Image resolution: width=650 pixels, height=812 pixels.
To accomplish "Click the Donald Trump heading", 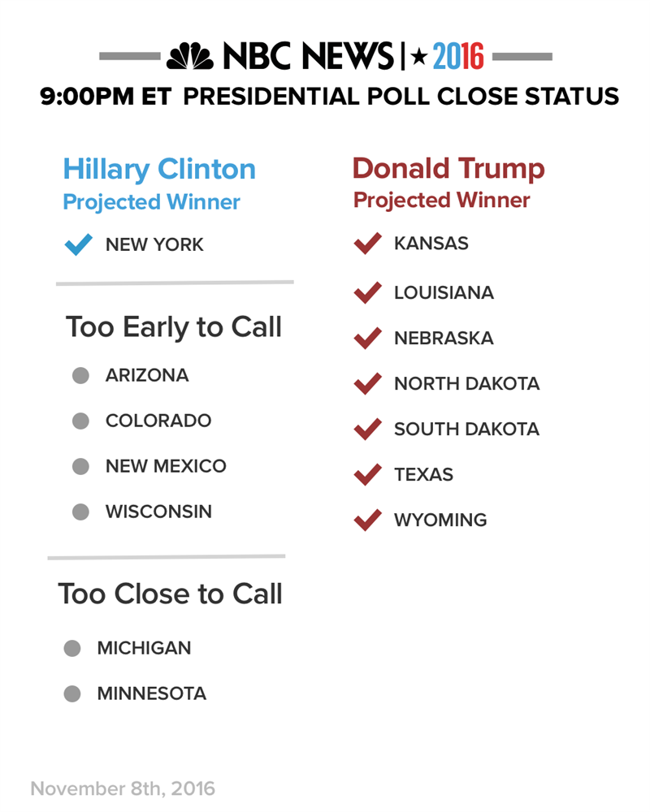I will coord(448,169).
